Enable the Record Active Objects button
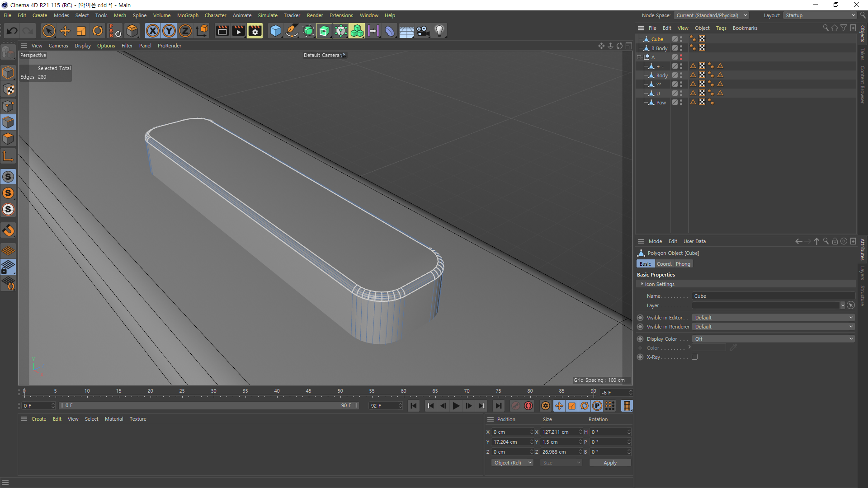Screen dimensions: 868x488 point(516,406)
